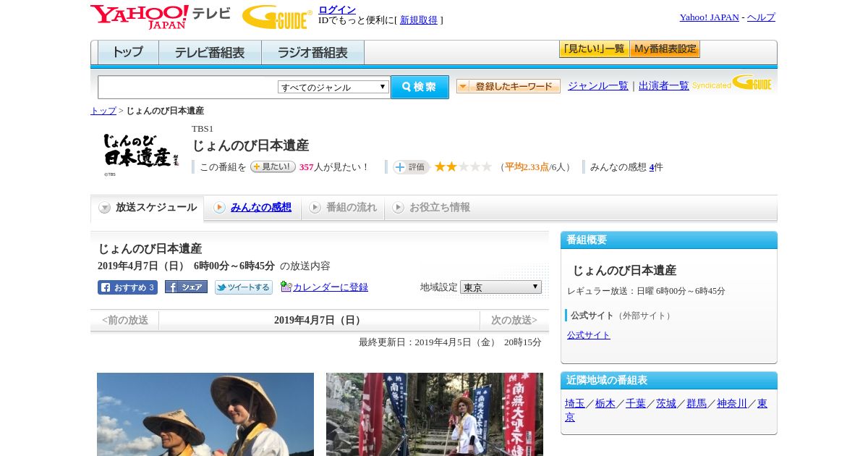The width and height of the screenshot is (868, 456).
Task: Click the 2019年4月7日（日） date header text
Action: 319,321
